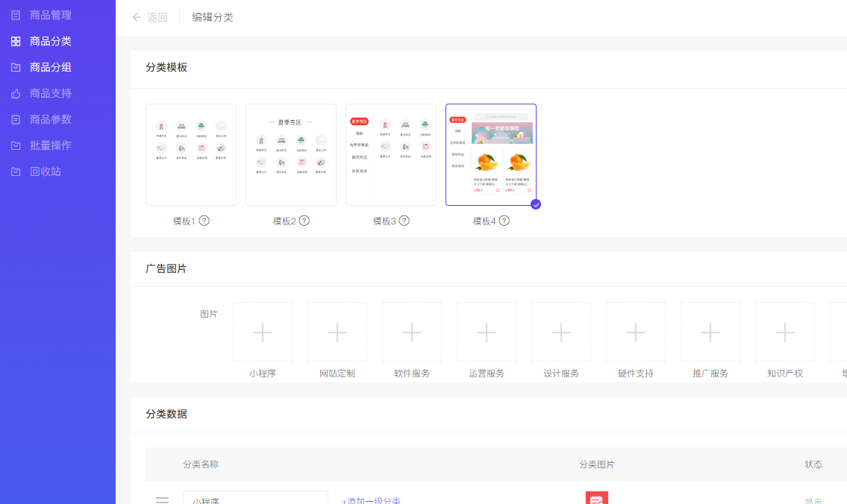The width and height of the screenshot is (847, 504).
Task: Pick the 模板3 sidebar layout template
Action: pos(391,154)
